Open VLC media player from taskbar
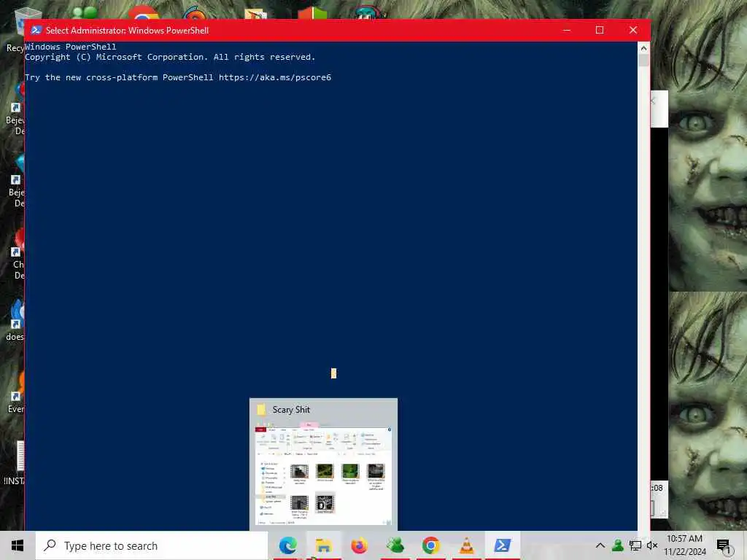The width and height of the screenshot is (747, 560). click(x=466, y=545)
